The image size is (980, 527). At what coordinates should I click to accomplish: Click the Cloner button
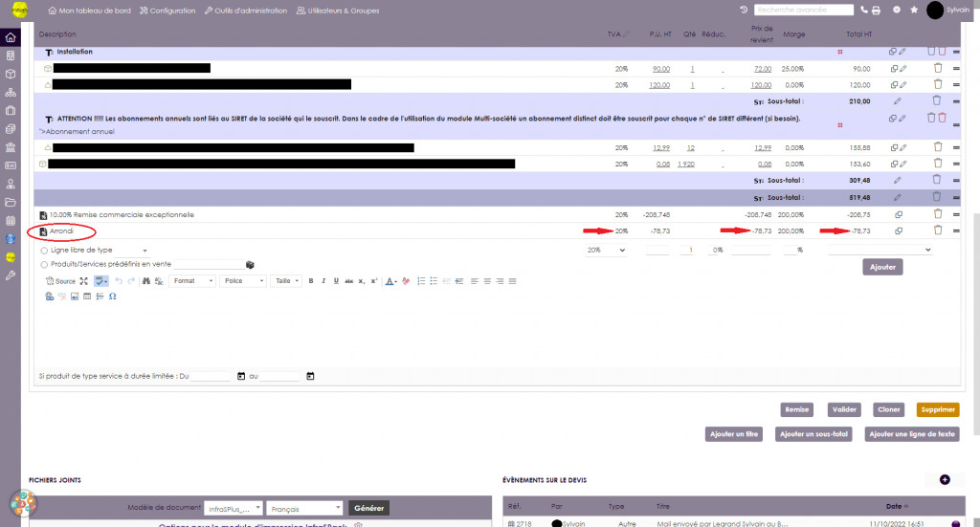(x=889, y=409)
